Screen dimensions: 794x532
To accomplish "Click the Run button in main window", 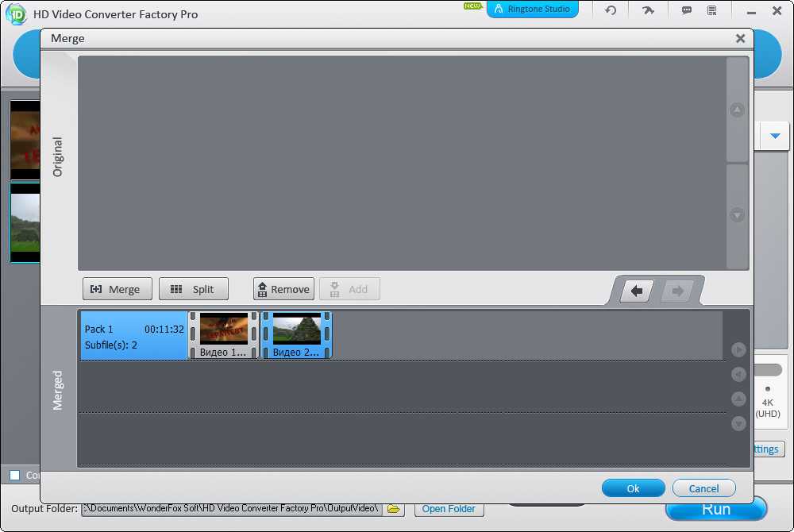I will point(716,509).
